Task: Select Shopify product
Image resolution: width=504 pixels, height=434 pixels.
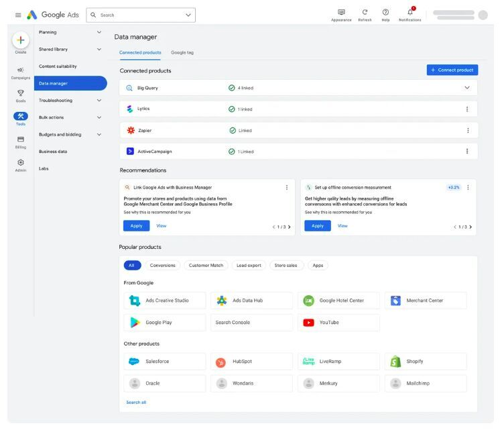Action: tap(426, 362)
